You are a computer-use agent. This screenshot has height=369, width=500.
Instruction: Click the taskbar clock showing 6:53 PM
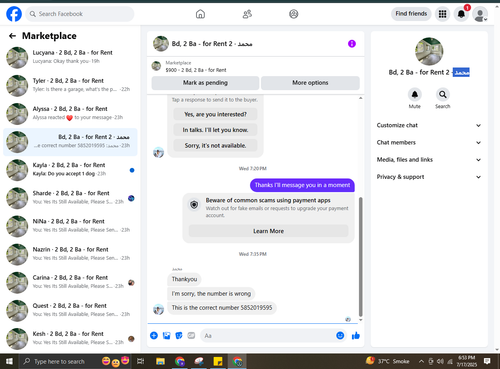coord(467,361)
